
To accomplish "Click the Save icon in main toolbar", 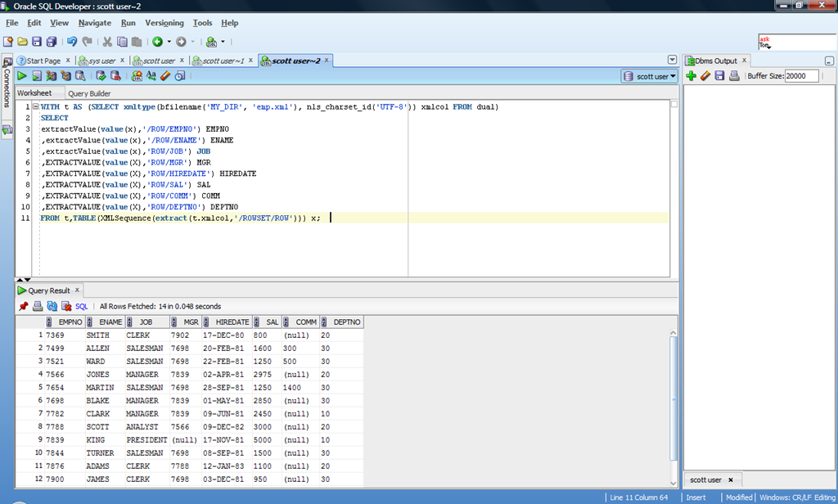I will click(37, 42).
